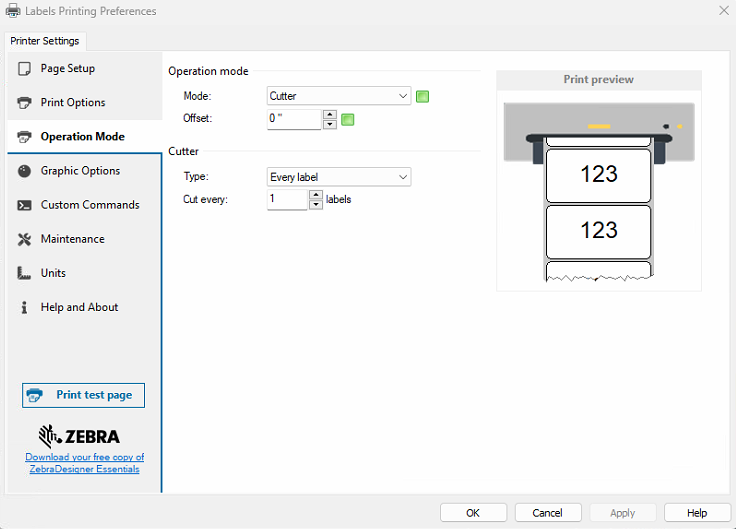Click the Cancel button
The height and width of the screenshot is (529, 736).
click(548, 513)
